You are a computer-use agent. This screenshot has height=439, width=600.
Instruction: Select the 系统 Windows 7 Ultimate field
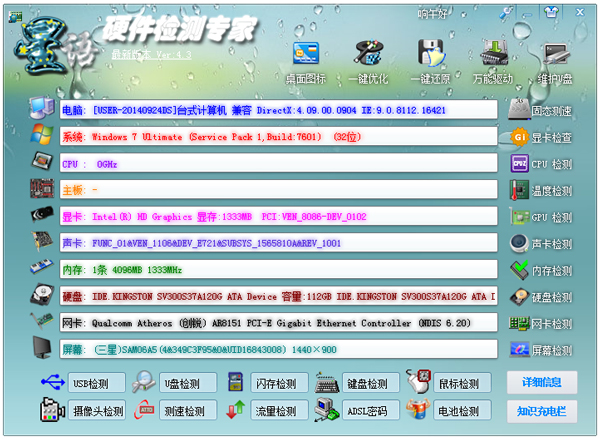pos(279,137)
